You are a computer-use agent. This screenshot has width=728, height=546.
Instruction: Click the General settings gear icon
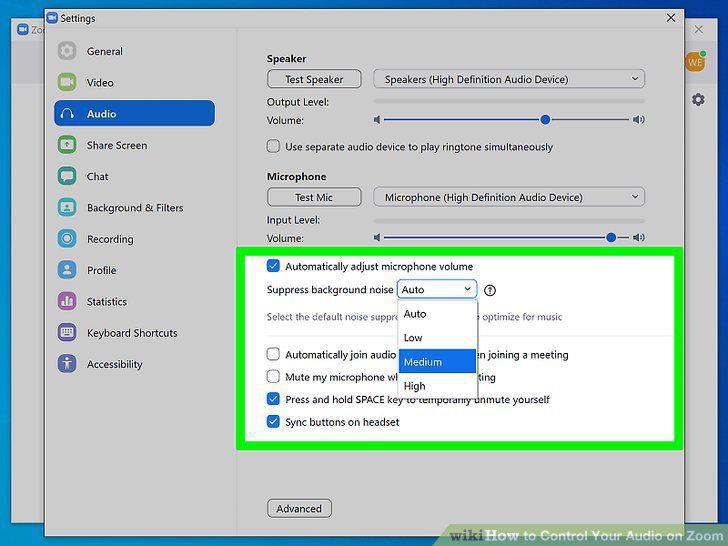(67, 51)
